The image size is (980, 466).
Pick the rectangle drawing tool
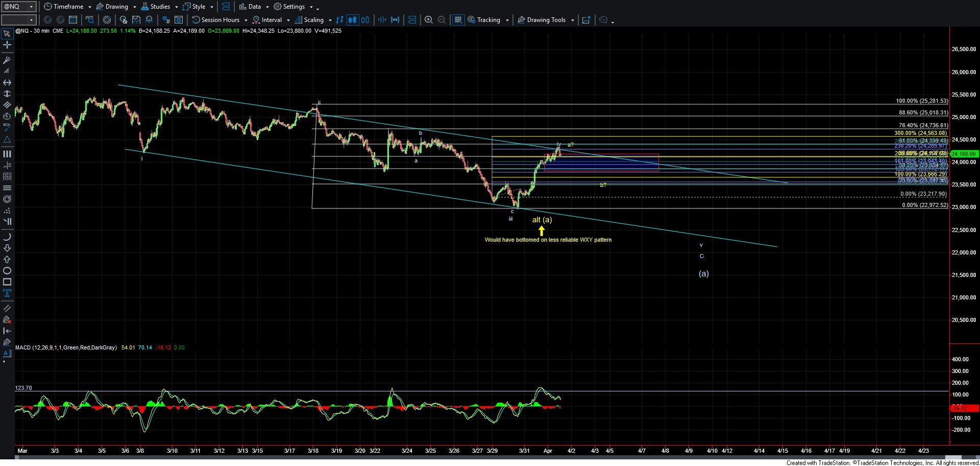pyautogui.click(x=7, y=282)
